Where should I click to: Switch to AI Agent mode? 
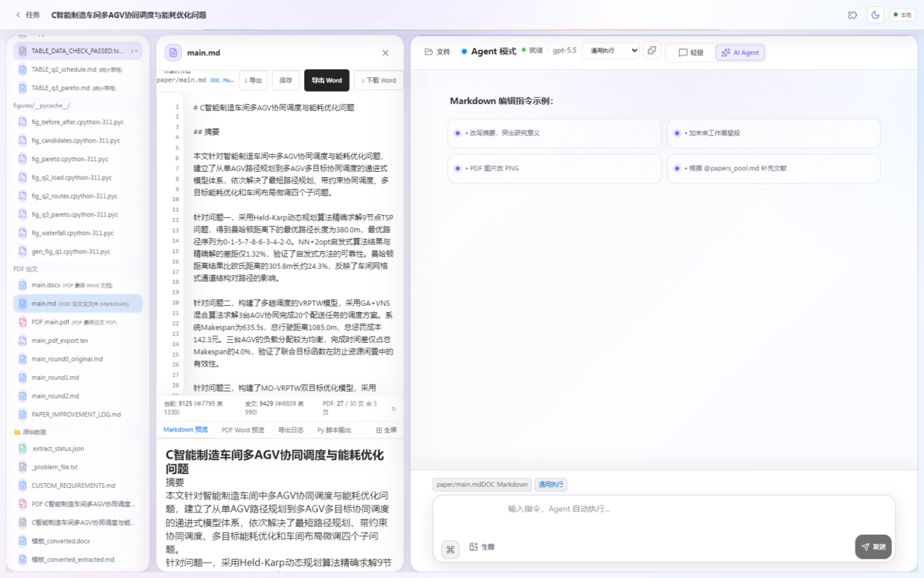point(740,52)
